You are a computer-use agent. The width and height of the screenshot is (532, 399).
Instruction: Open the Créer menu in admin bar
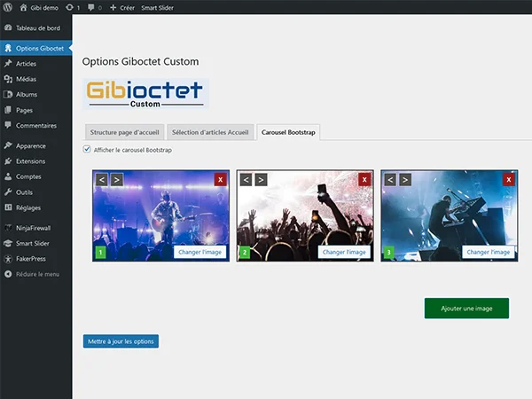[x=122, y=7]
